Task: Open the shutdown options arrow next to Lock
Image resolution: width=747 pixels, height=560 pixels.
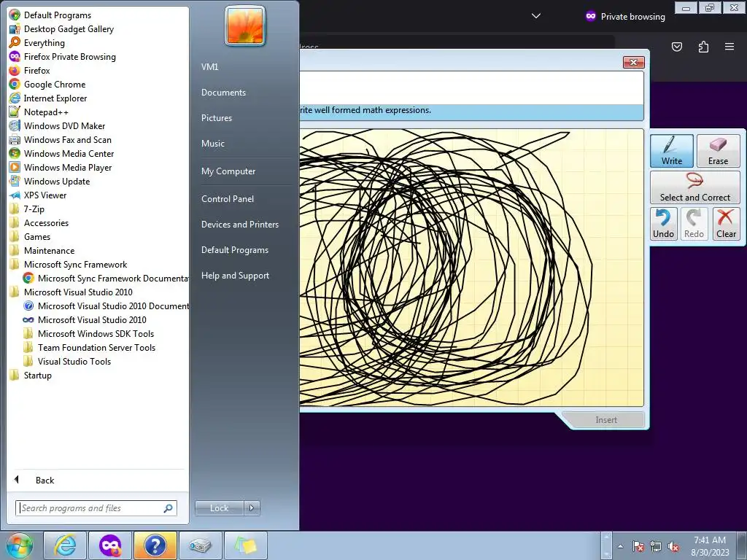Action: 252,508
